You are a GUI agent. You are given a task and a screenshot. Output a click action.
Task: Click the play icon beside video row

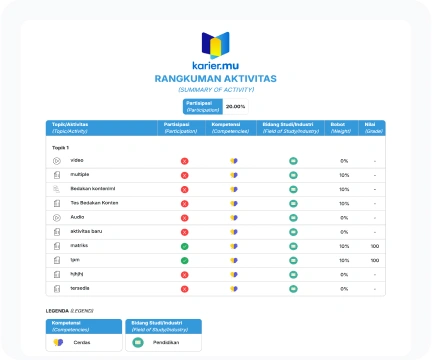57,161
